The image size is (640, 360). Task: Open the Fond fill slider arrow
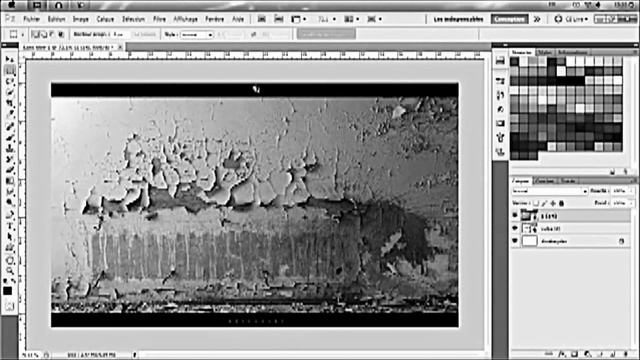[631, 203]
